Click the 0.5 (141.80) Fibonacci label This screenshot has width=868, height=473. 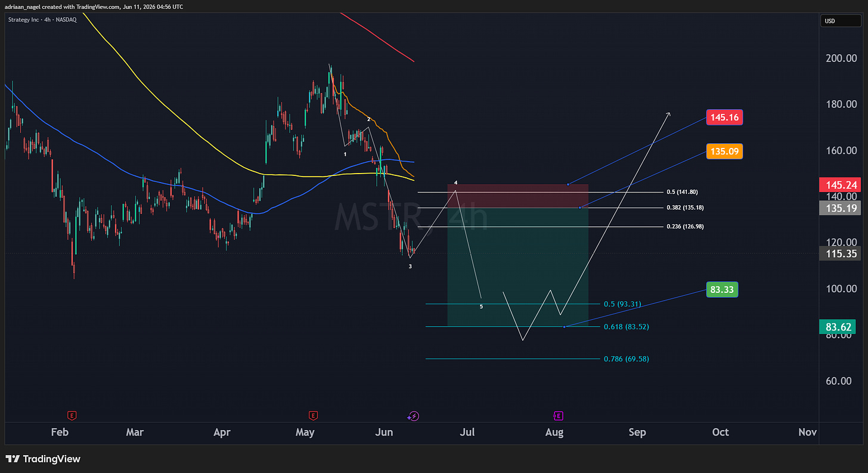pos(682,192)
